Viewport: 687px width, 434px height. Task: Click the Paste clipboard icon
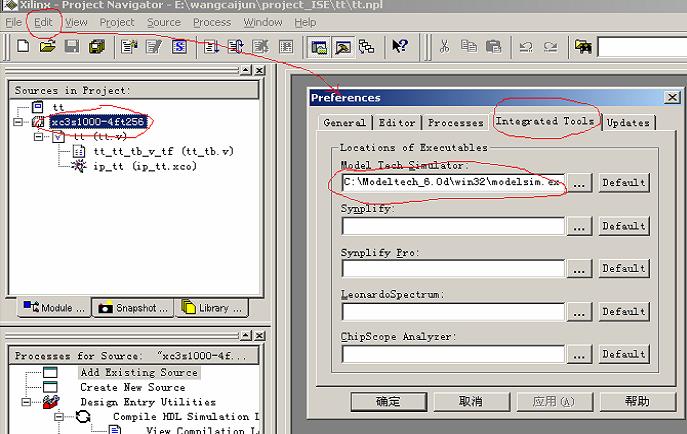tap(493, 46)
